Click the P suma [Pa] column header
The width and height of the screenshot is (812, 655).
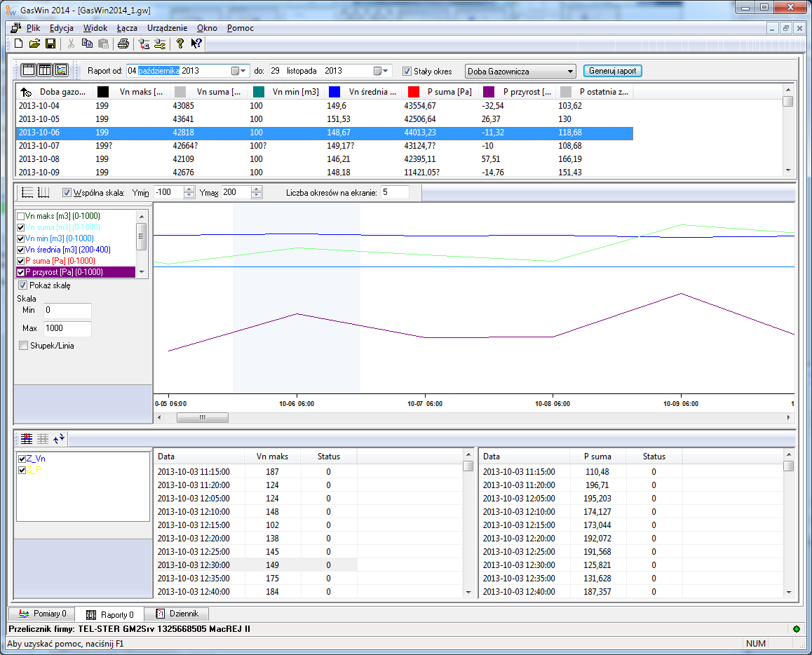coord(440,92)
